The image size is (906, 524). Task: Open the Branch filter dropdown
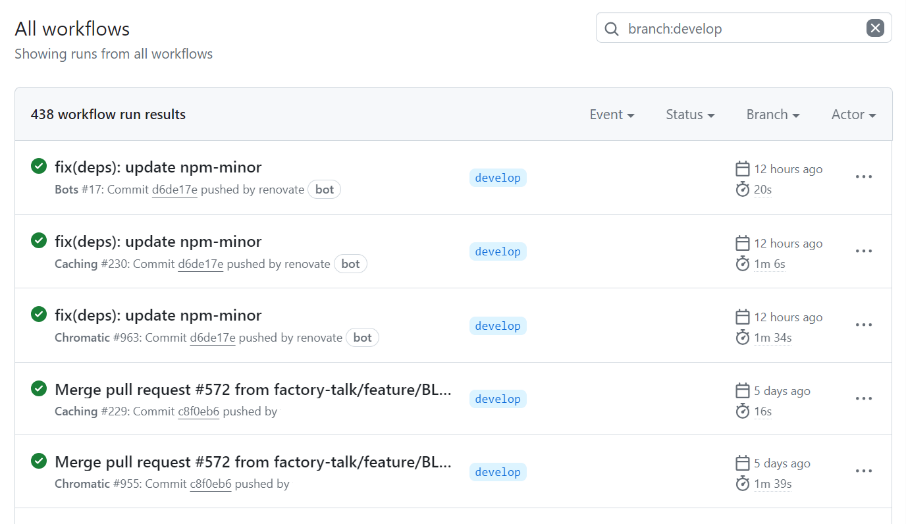[x=772, y=115]
